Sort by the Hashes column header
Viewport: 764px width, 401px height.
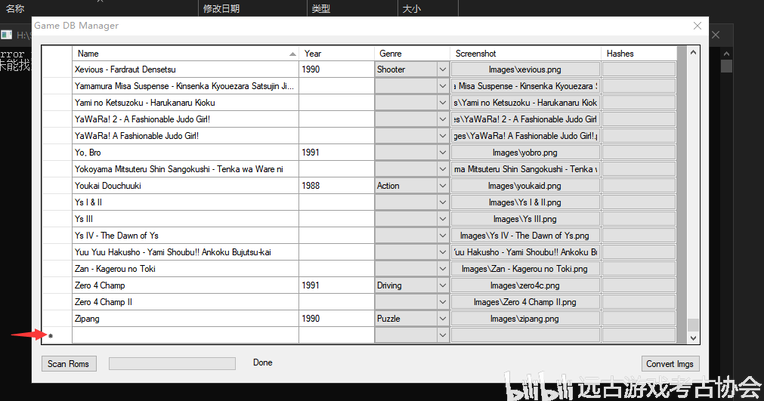[x=639, y=54]
